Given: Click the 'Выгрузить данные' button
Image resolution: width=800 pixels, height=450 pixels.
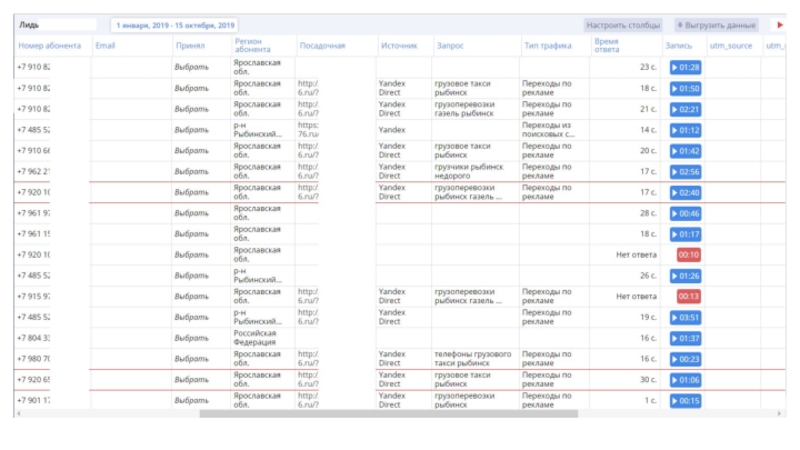Looking at the screenshot, I should point(716,25).
